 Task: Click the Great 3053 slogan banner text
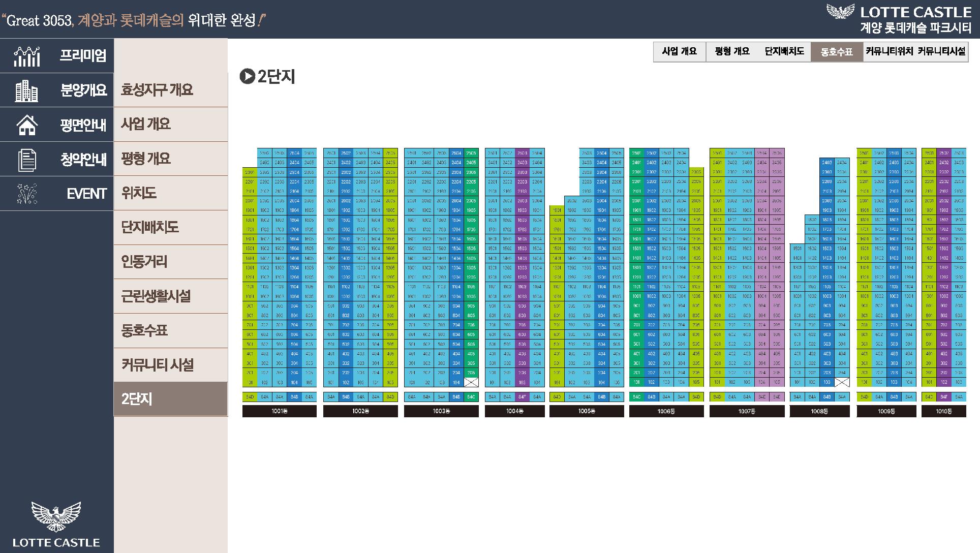(x=134, y=20)
